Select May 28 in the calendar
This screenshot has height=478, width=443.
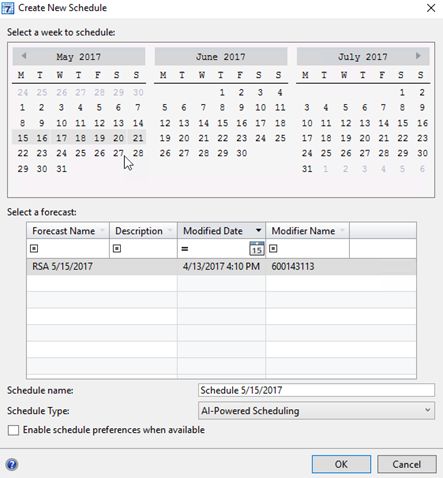click(x=138, y=153)
